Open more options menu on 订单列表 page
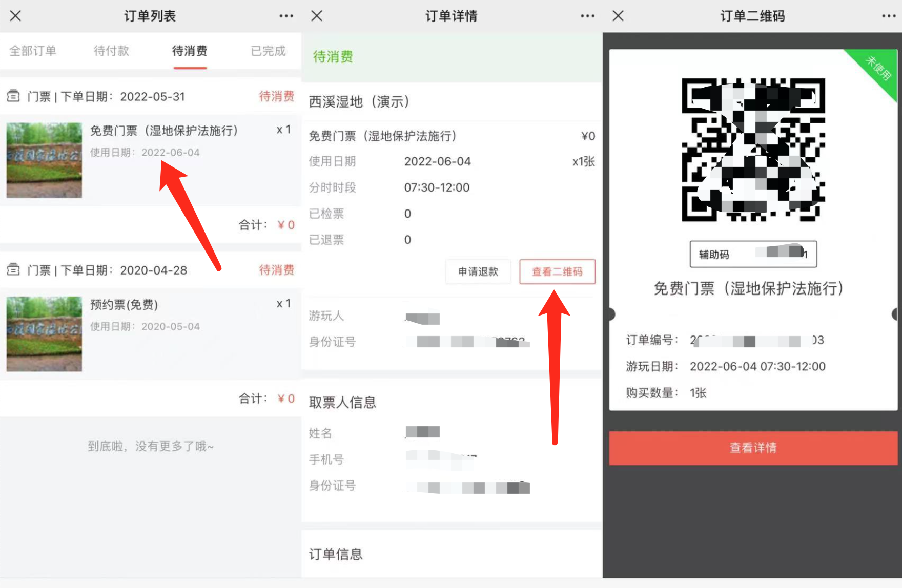Screen dimensions: 902x588 tap(286, 16)
